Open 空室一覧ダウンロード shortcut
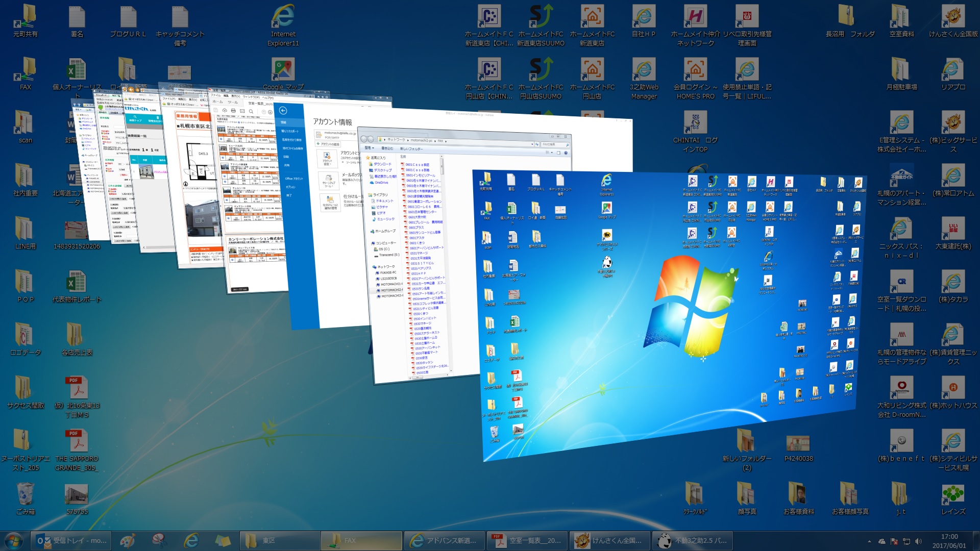The image size is (980, 551). [901, 291]
